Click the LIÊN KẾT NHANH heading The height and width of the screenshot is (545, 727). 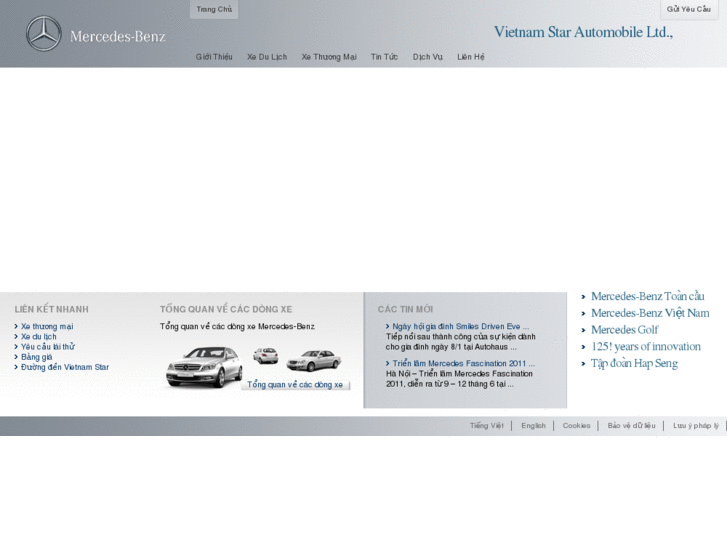pos(51,309)
